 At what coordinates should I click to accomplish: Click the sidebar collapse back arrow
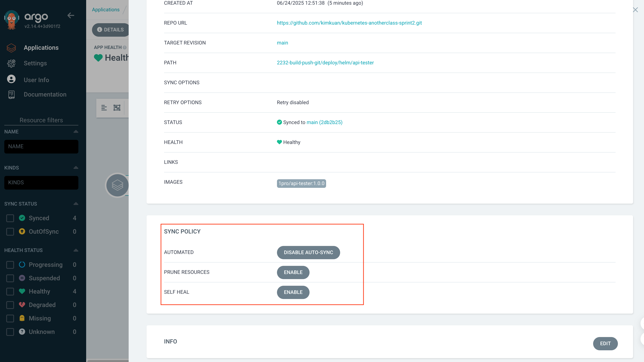(x=71, y=16)
